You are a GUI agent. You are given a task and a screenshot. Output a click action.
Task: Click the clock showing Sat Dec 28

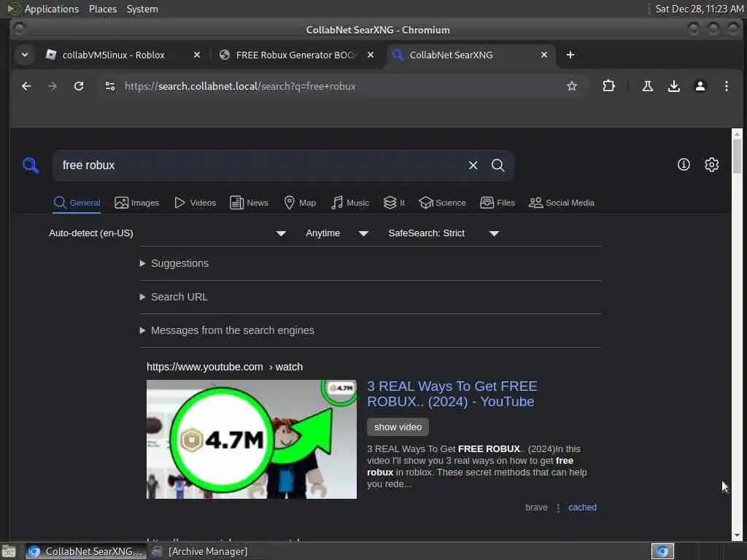pyautogui.click(x=698, y=9)
